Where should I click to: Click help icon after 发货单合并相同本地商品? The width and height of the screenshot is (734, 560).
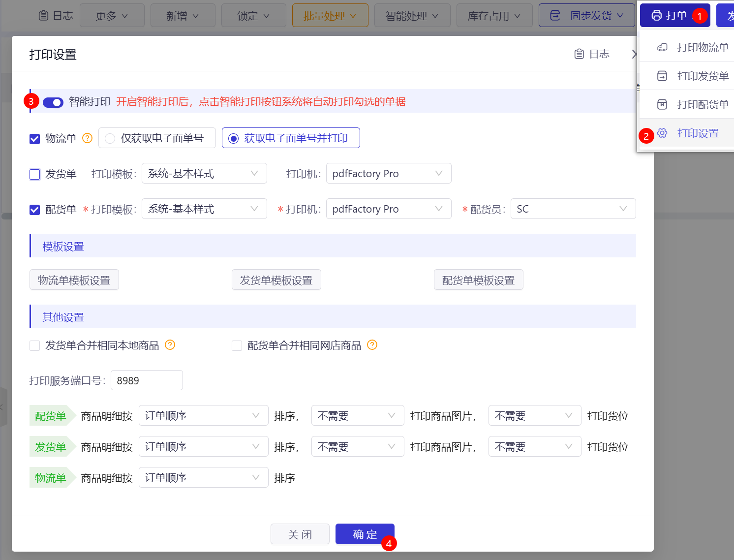coord(170,345)
